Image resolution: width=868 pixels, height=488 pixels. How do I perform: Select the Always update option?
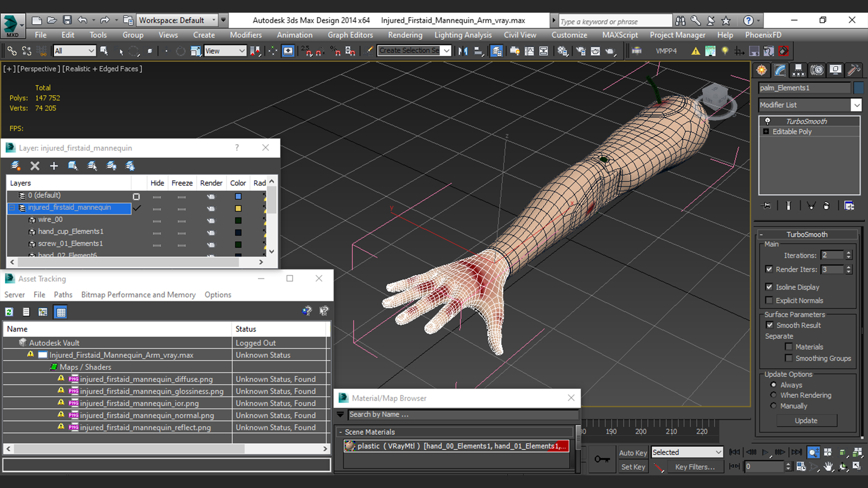(774, 385)
